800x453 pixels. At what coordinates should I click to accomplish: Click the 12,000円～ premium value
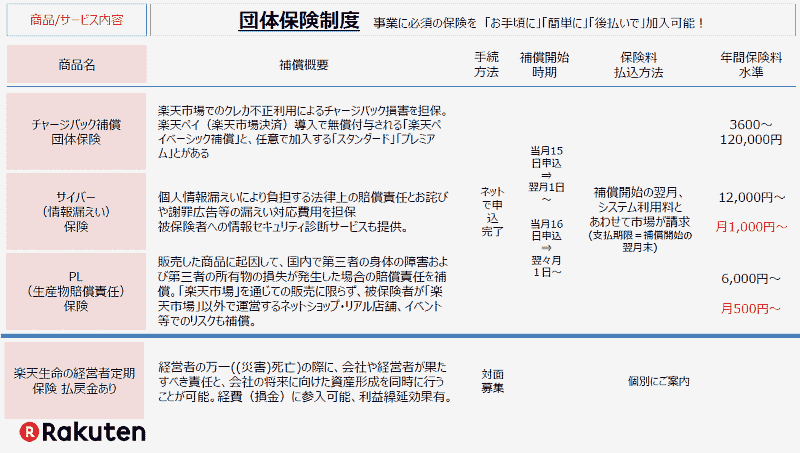point(752,197)
